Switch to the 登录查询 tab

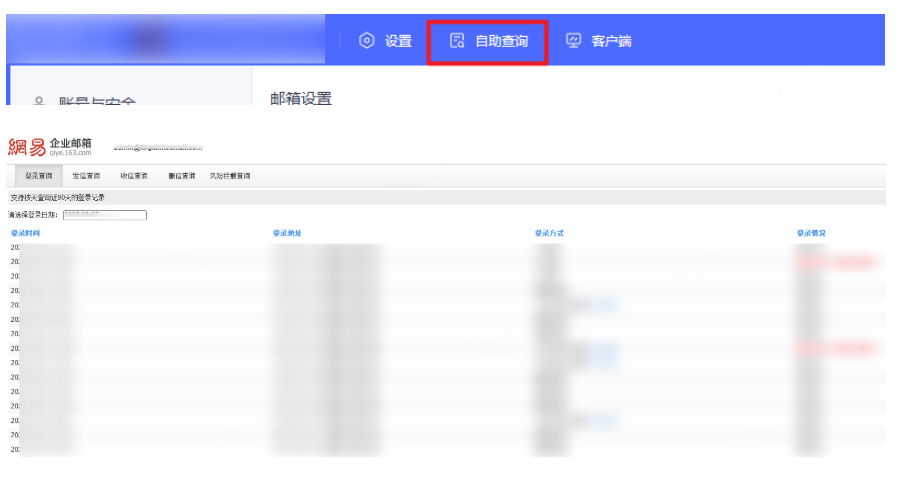pos(39,176)
